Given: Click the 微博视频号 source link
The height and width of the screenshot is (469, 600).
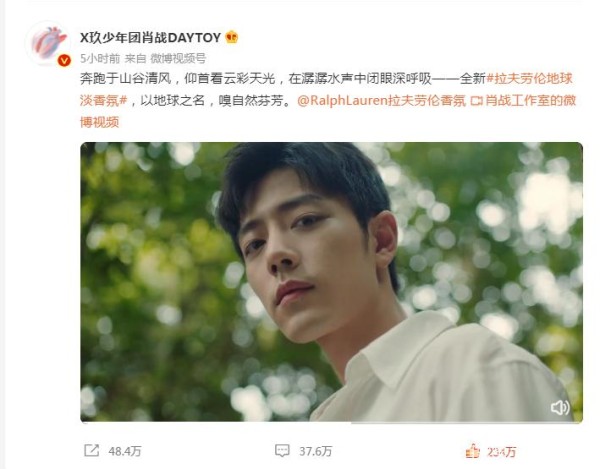Looking at the screenshot, I should click(x=178, y=59).
